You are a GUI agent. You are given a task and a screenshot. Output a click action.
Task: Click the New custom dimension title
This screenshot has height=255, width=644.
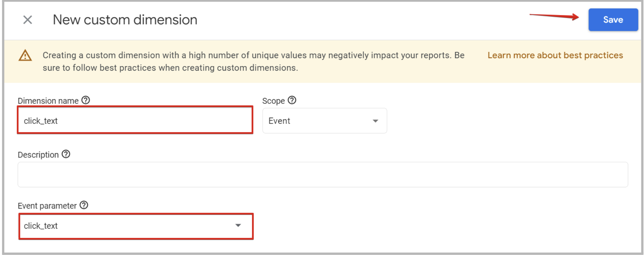125,20
